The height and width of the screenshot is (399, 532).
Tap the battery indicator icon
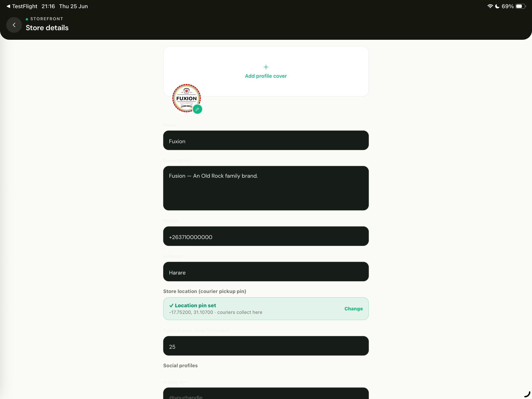coord(521,6)
